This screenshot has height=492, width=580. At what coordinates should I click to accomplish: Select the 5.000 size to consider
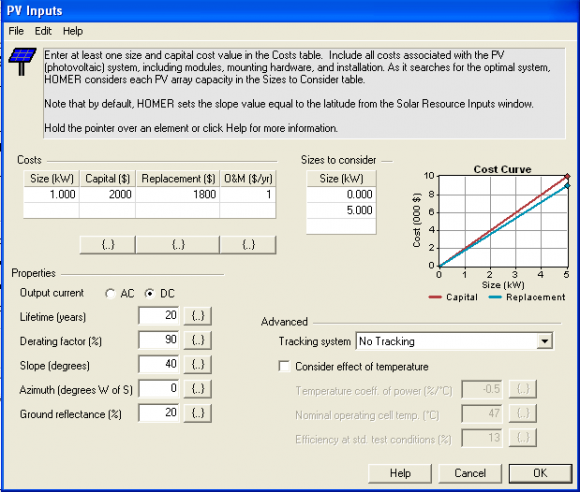pyautogui.click(x=341, y=210)
